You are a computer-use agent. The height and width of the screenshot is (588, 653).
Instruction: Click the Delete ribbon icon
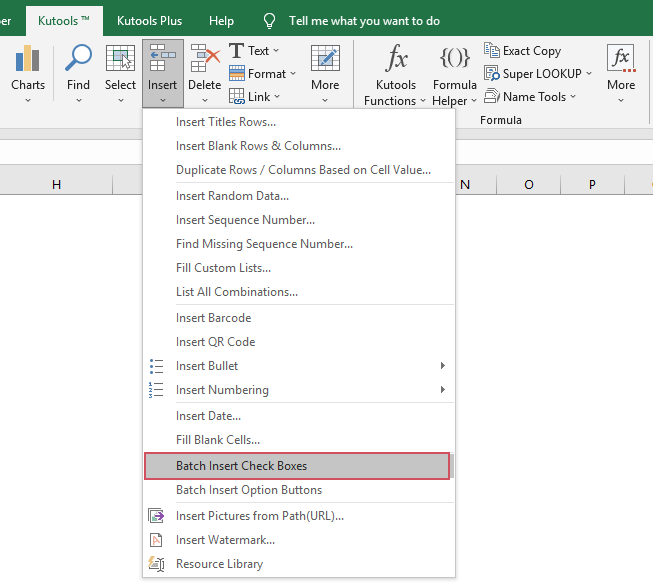[x=205, y=58]
